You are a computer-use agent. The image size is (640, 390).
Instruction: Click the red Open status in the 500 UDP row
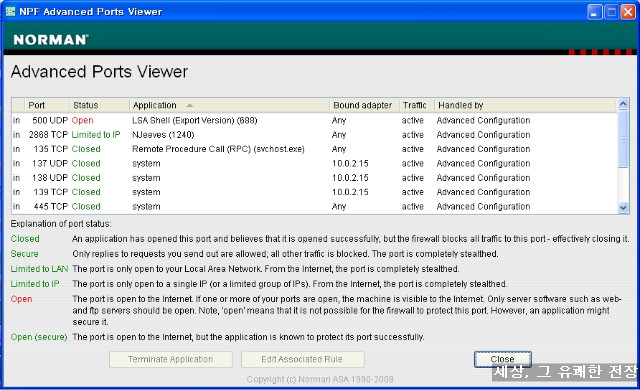[82, 120]
